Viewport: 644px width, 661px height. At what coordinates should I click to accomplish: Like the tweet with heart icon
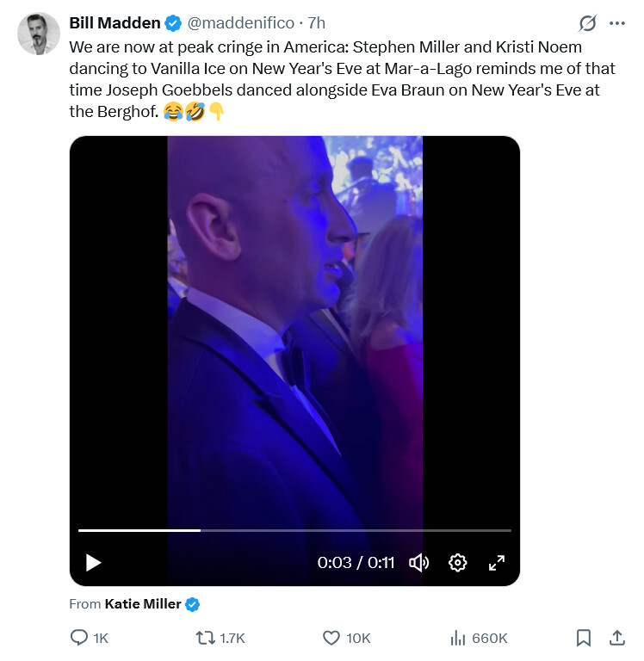331,638
